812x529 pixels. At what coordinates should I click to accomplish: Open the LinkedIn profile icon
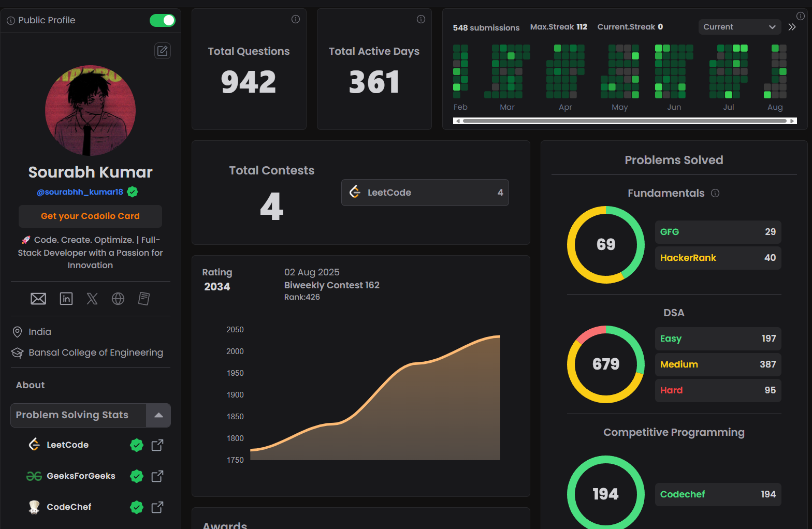66,299
